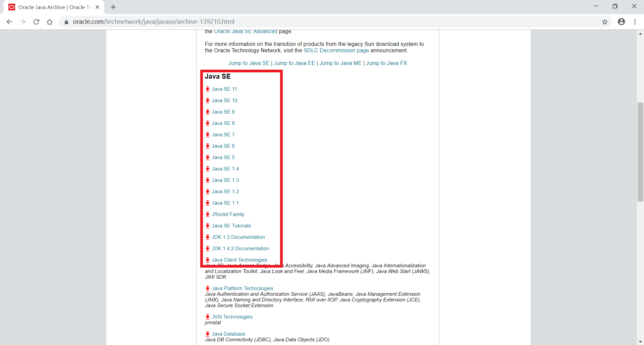
Task: Navigate back using the back arrow
Action: pyautogui.click(x=9, y=21)
